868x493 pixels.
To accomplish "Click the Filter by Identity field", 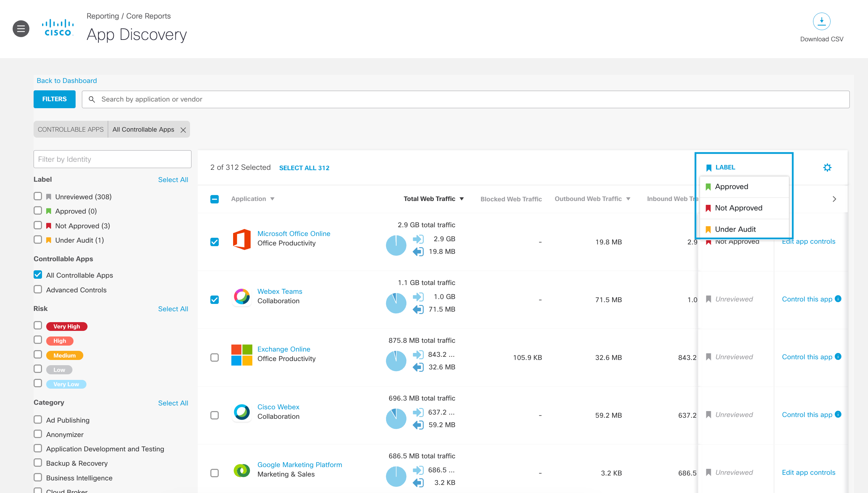I will click(x=112, y=159).
